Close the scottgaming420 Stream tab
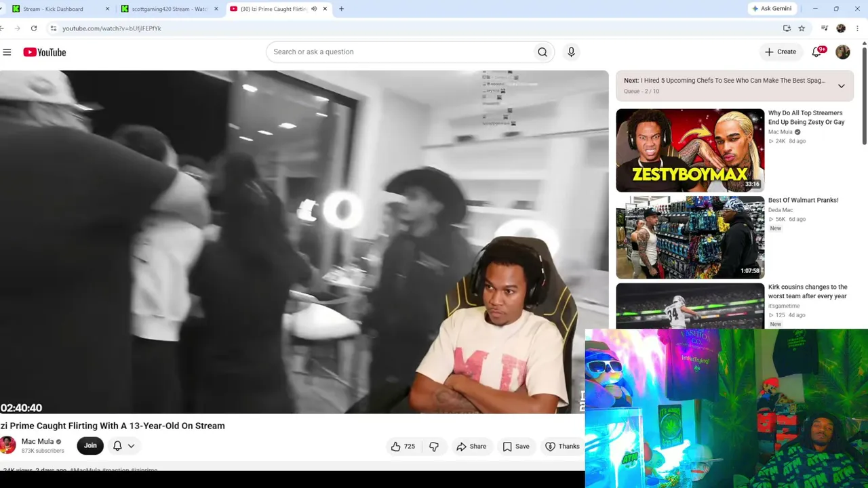 (216, 9)
